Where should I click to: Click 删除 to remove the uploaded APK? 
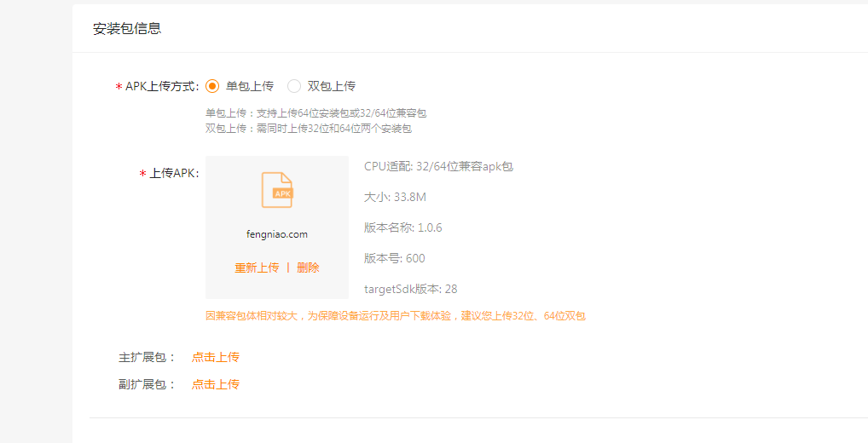tap(308, 268)
